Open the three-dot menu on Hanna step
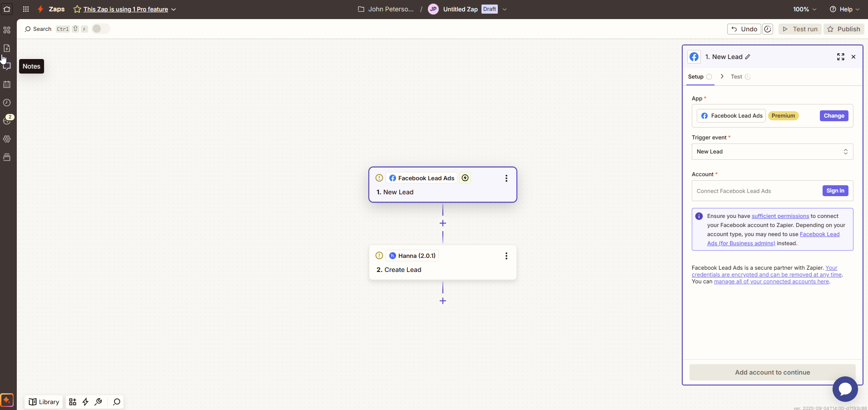The height and width of the screenshot is (410, 868). point(506,256)
